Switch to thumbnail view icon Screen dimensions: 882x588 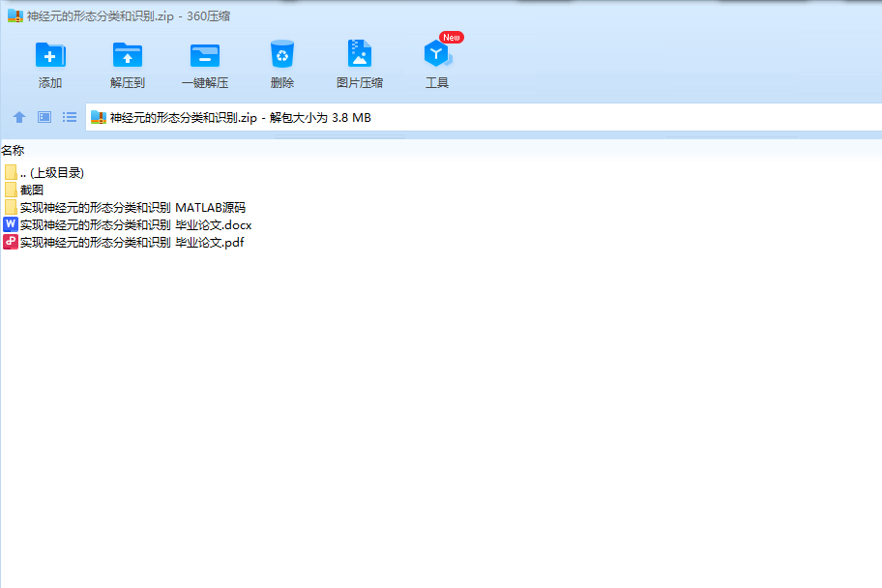pyautogui.click(x=44, y=117)
